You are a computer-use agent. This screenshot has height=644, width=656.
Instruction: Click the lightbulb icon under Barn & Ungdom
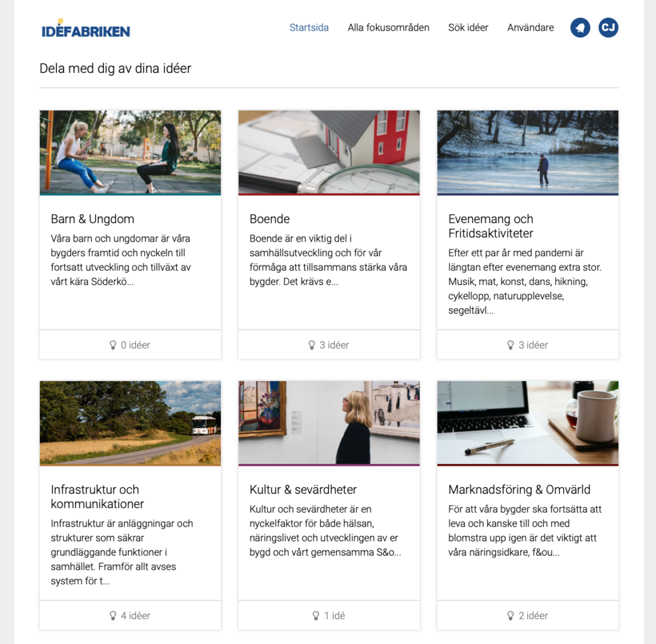[113, 345]
